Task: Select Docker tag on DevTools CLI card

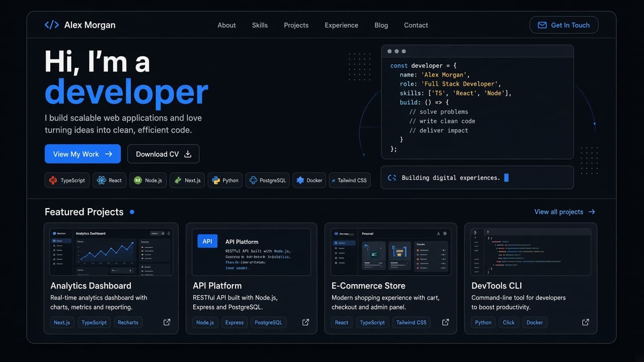Action: [535, 322]
